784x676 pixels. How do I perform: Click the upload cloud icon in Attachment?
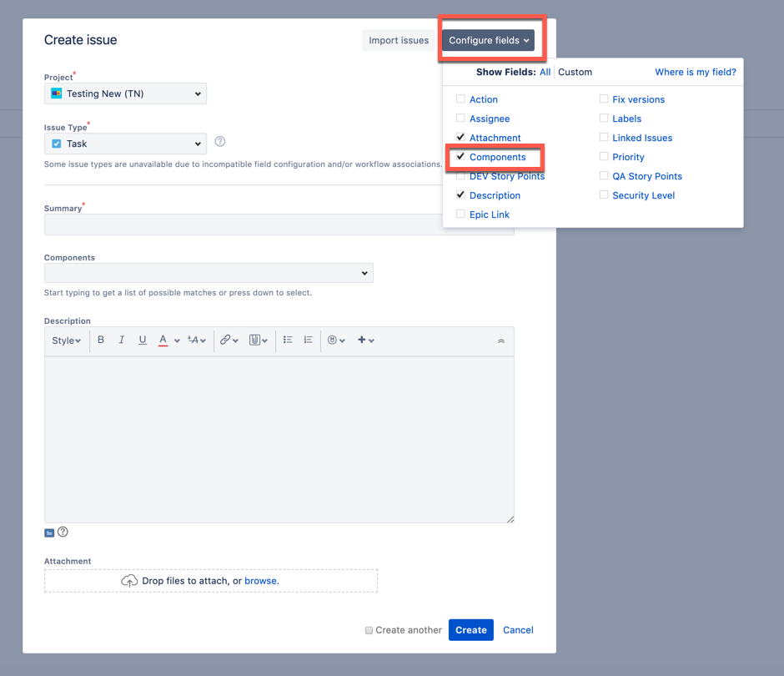(129, 580)
